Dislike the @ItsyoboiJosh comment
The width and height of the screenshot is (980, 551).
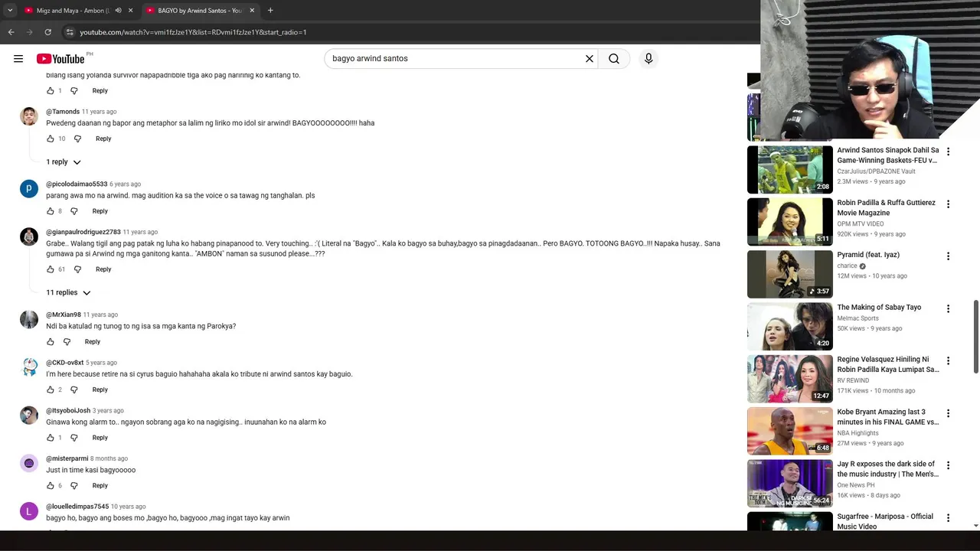tap(74, 438)
